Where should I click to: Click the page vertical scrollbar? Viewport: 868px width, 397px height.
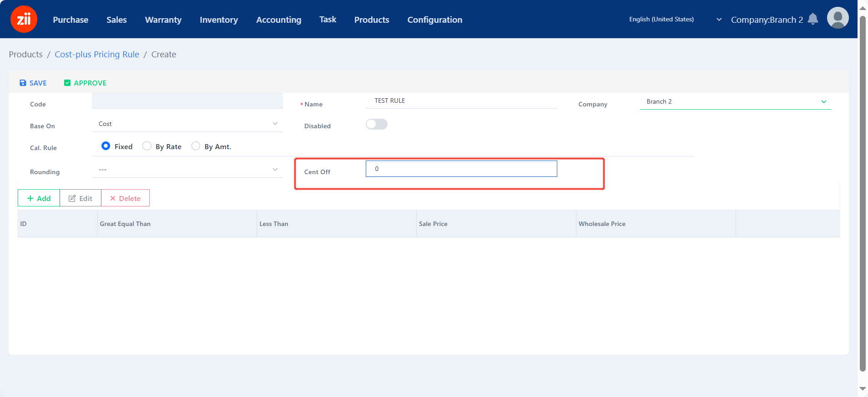[863, 193]
